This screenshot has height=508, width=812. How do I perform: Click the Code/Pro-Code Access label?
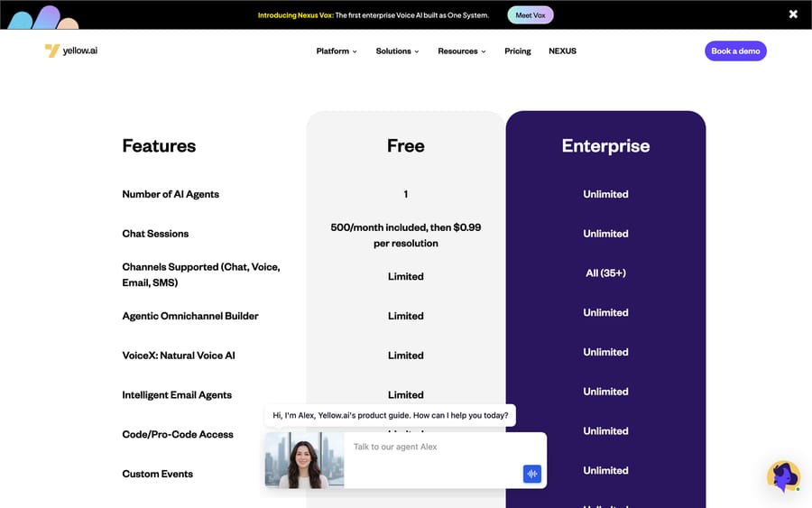178,435
